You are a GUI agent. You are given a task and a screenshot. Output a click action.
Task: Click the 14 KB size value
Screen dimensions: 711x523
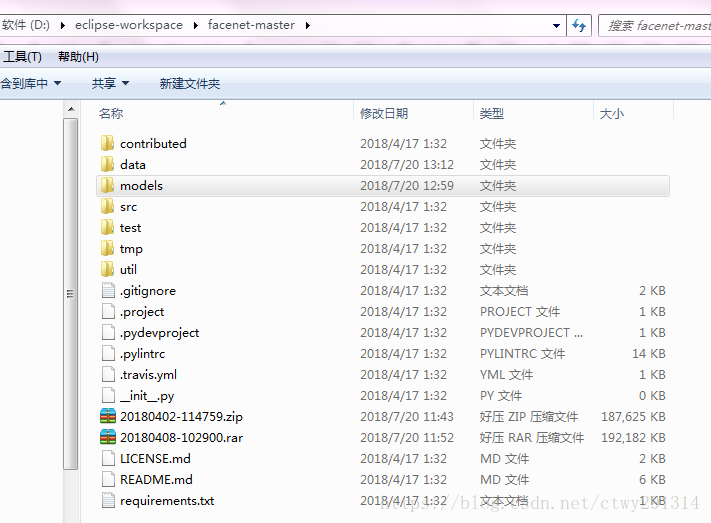649,353
